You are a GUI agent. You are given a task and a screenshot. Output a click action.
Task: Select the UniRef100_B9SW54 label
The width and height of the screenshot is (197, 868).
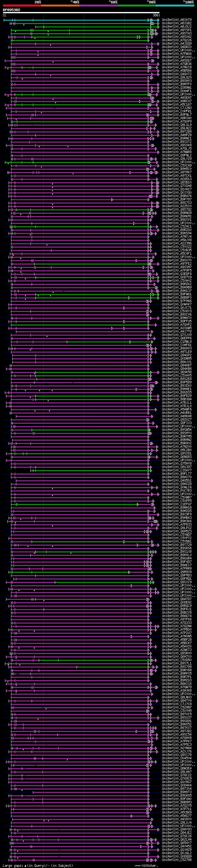click(177, 430)
